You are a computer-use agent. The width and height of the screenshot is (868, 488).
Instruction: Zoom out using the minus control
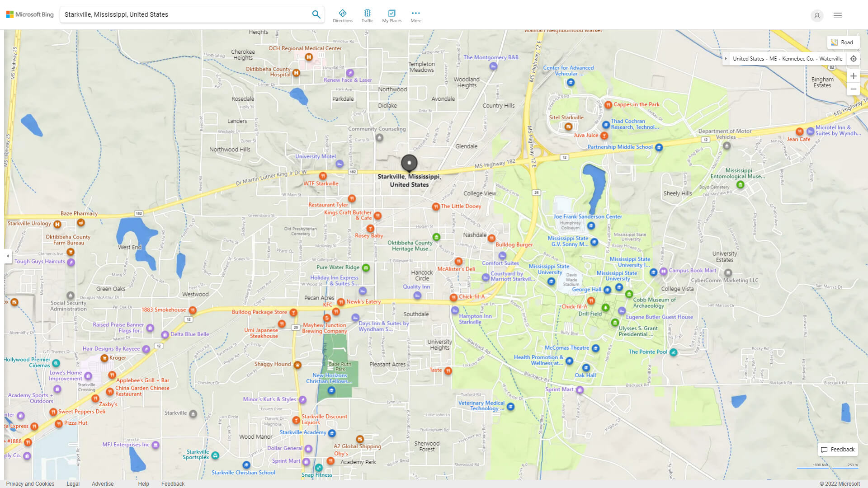click(x=854, y=89)
